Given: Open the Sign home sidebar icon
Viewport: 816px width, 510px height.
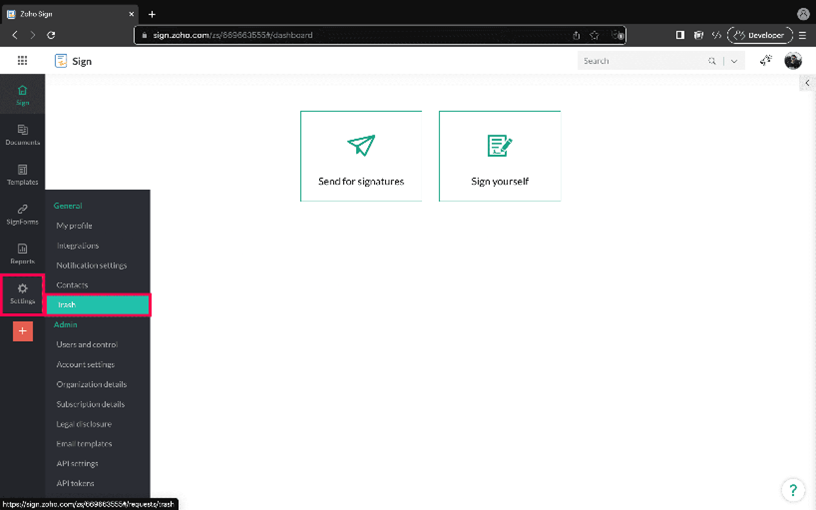Looking at the screenshot, I should coord(22,94).
